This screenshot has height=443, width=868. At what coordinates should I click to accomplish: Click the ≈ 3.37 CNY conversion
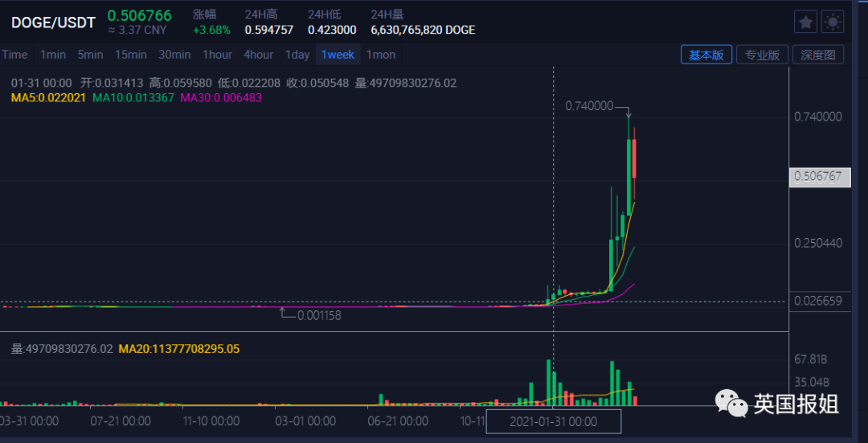click(x=137, y=30)
